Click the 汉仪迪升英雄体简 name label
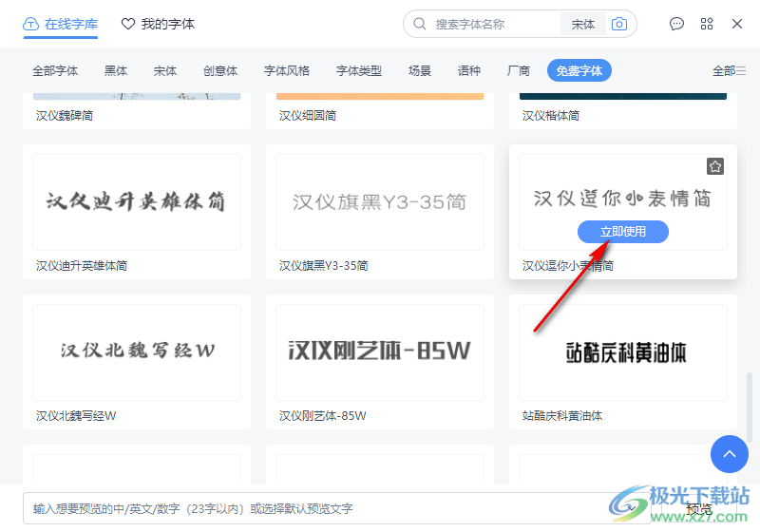This screenshot has height=532, width=760. pyautogui.click(x=82, y=265)
